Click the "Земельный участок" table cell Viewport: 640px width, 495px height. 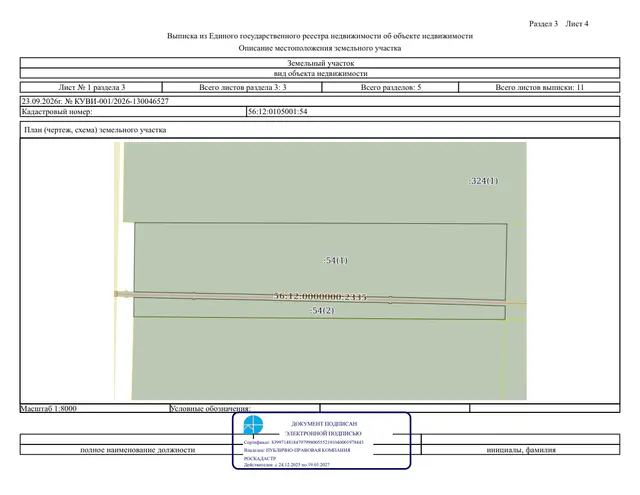320,63
